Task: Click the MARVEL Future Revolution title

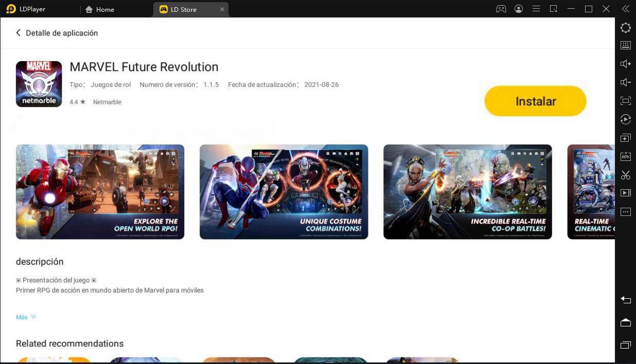Action: point(144,67)
